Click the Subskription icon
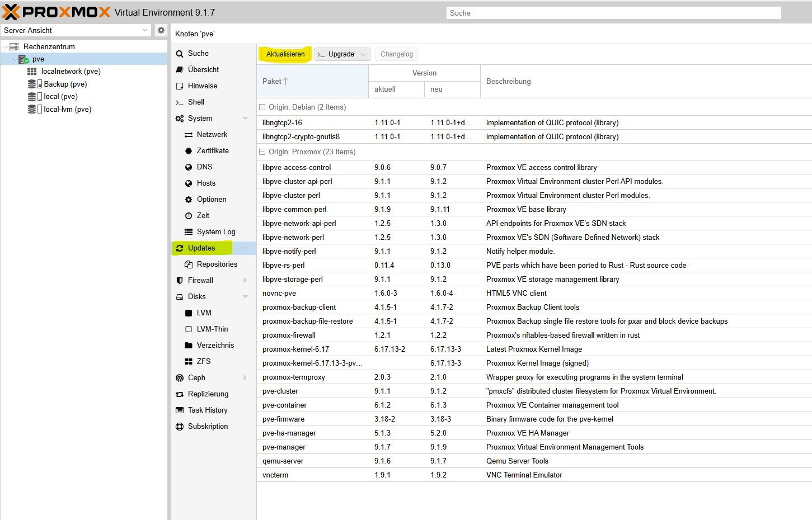The height and width of the screenshot is (520, 812). click(180, 427)
